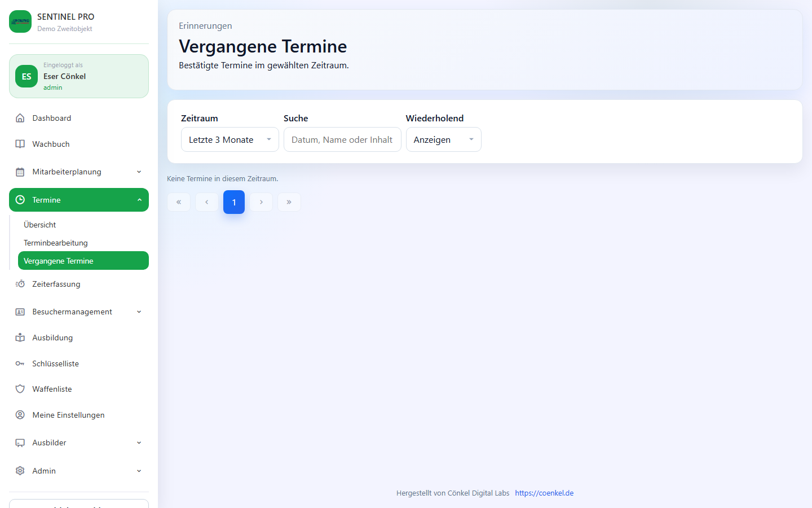Expand the Admin menu chevron

pyautogui.click(x=139, y=471)
